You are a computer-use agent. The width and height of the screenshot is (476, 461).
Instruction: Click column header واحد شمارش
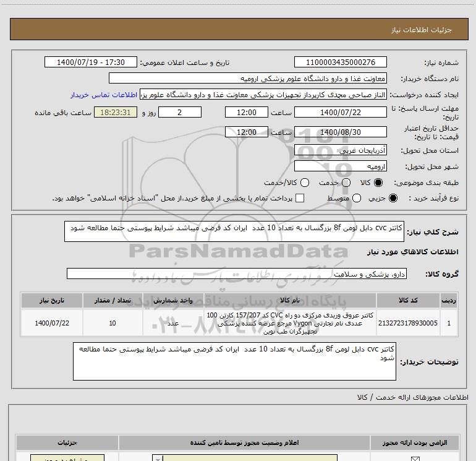click(173, 300)
